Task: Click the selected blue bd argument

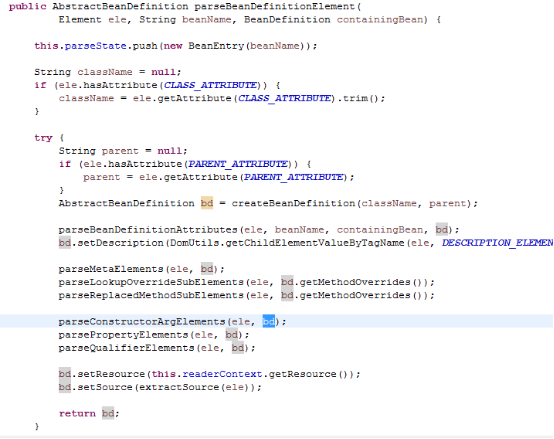Action: [x=269, y=322]
